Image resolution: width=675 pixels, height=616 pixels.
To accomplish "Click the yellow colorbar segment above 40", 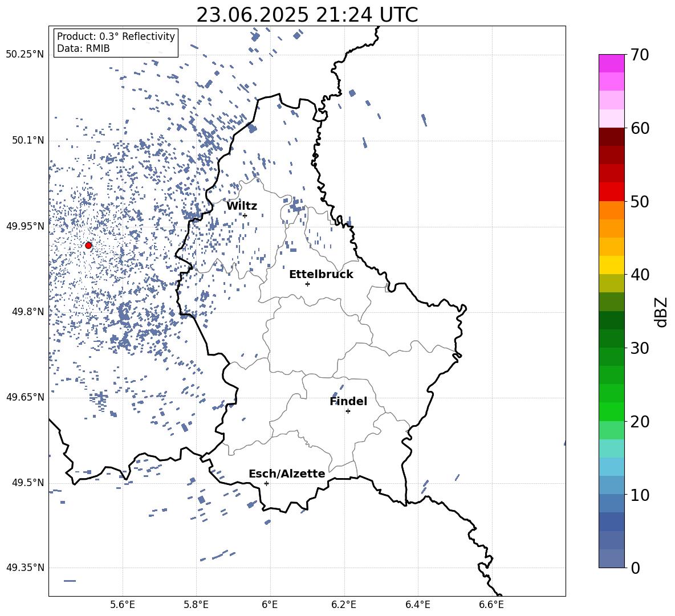I will tap(611, 266).
